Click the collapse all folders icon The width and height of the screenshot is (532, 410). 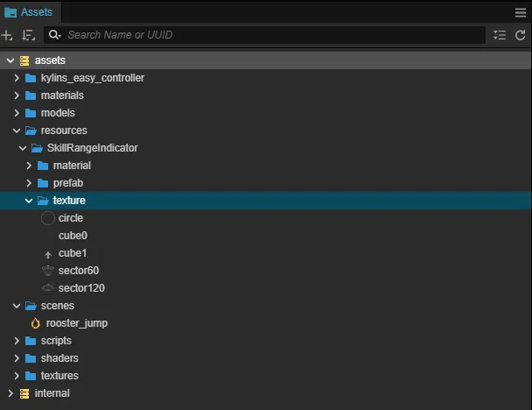click(x=500, y=35)
